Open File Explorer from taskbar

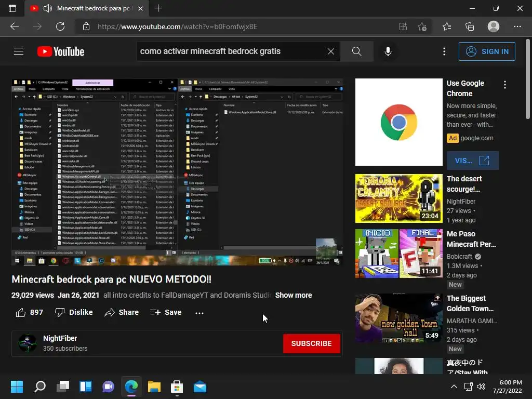(154, 387)
